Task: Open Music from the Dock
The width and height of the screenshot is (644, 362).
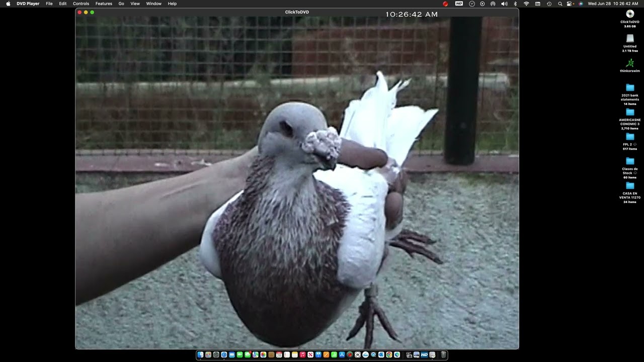Action: click(302, 354)
